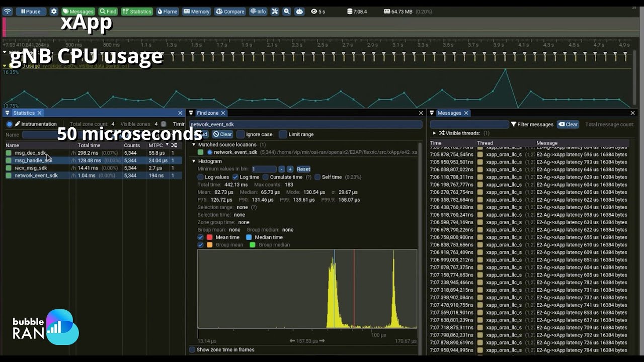Open the settings gear options
This screenshot has width=644, height=362.
tap(54, 12)
